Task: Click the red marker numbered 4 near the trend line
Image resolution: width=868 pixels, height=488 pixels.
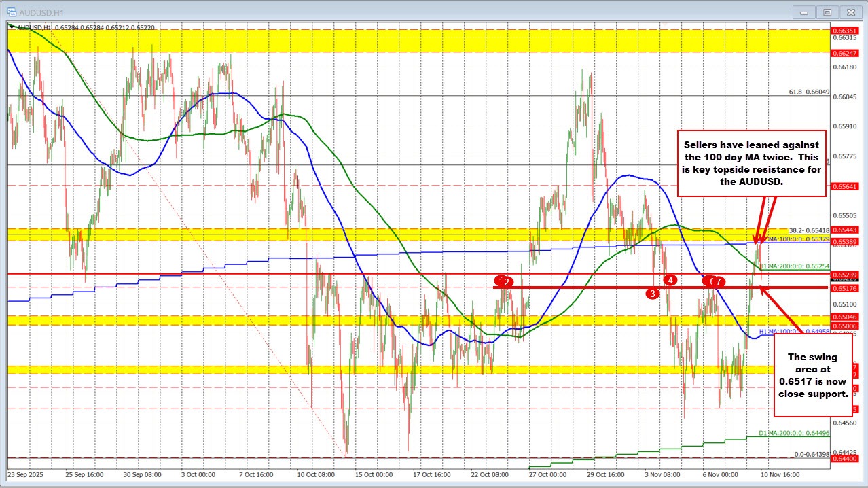Action: [x=670, y=279]
